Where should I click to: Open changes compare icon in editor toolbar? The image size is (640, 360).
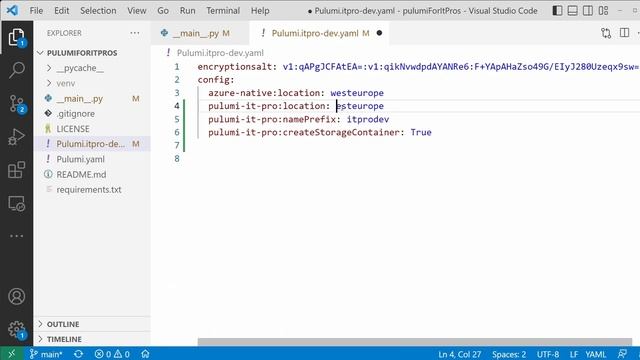(x=606, y=33)
